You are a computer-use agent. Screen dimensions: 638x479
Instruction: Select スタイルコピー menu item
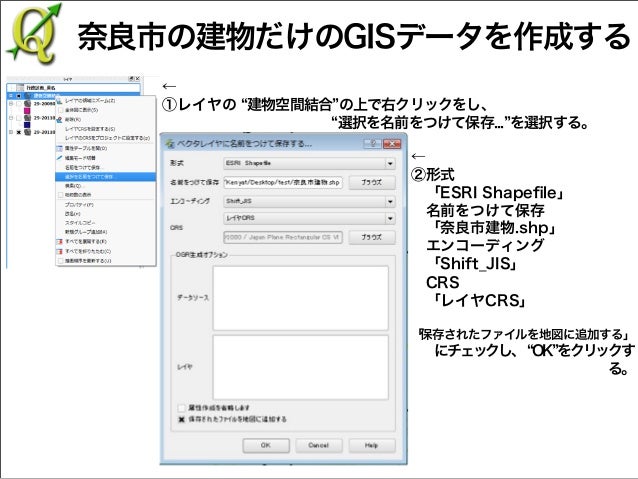(x=106, y=223)
